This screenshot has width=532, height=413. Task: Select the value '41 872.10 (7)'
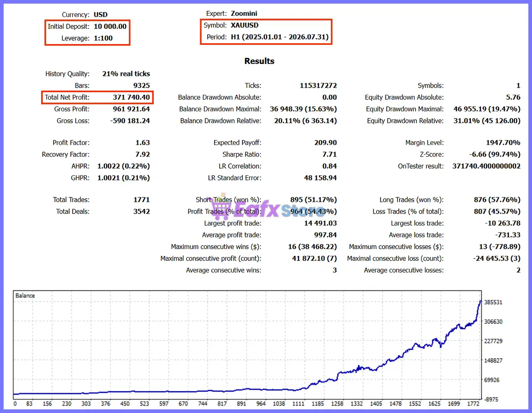point(315,258)
